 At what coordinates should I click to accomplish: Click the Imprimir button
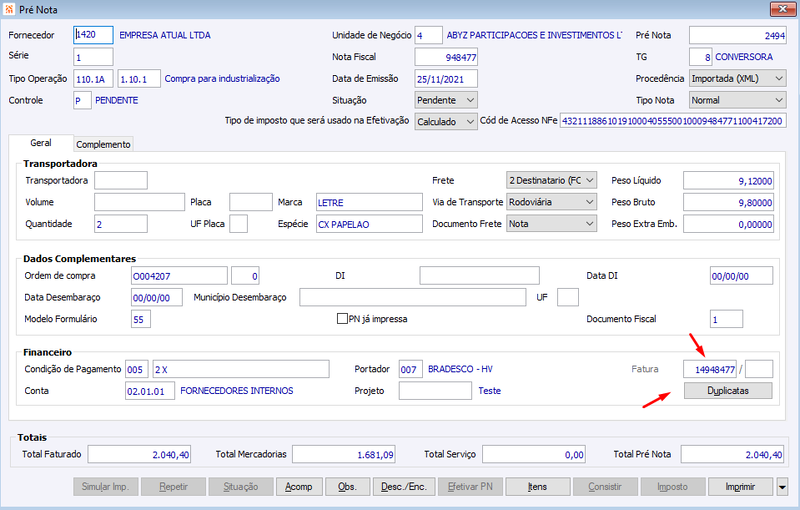(x=740, y=487)
